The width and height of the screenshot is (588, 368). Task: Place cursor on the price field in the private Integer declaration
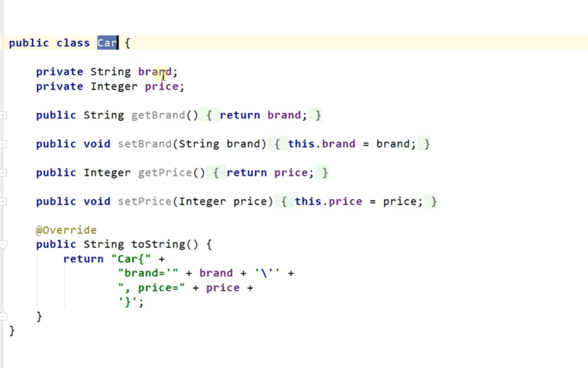[x=162, y=87]
